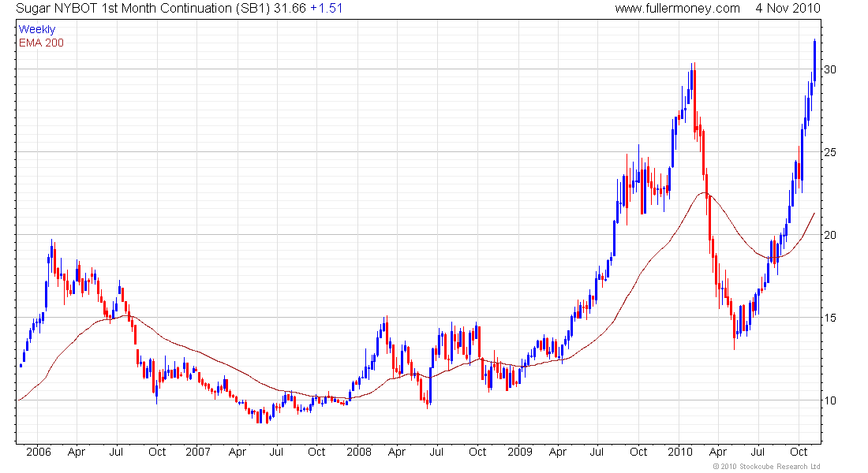Click the 2010 low candle near 13
The width and height of the screenshot is (868, 473).
click(x=735, y=330)
